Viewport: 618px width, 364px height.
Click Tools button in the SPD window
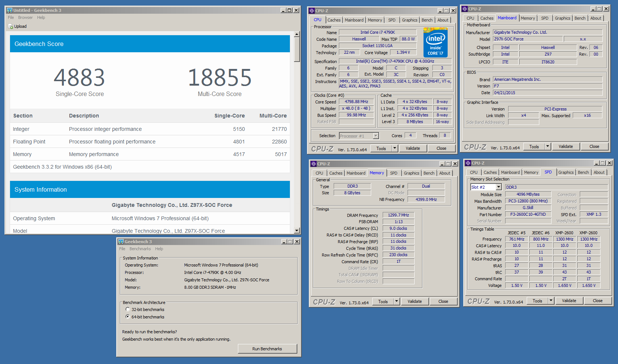pos(537,301)
